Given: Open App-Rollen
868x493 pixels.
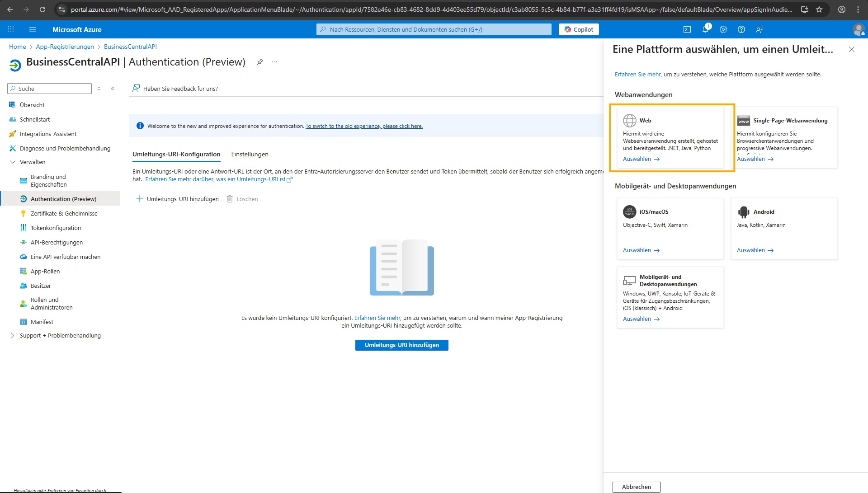Looking at the screenshot, I should (45, 271).
